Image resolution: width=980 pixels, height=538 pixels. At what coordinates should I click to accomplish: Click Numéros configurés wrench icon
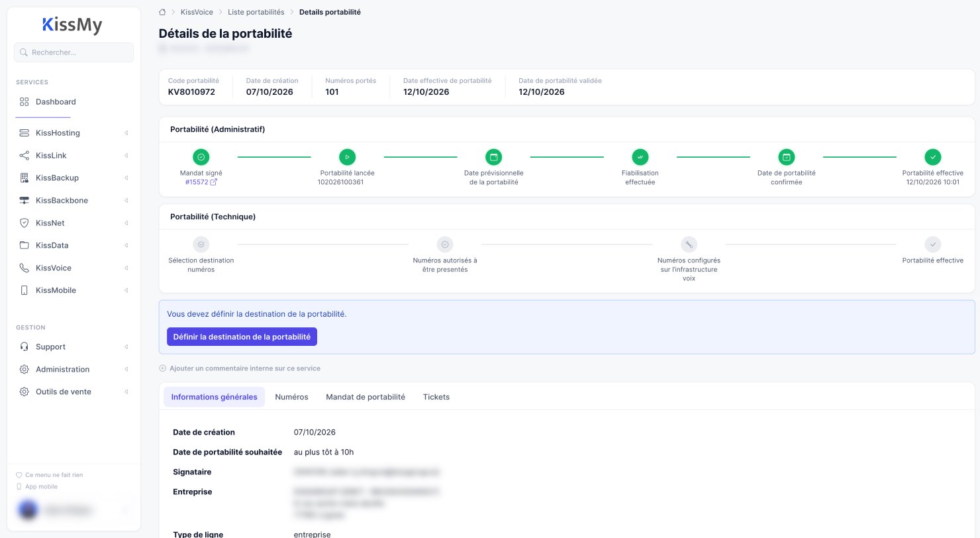click(x=689, y=244)
